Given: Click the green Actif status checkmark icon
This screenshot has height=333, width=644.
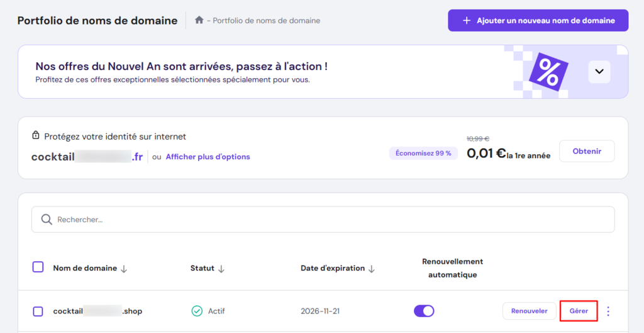Looking at the screenshot, I should click(x=197, y=311).
